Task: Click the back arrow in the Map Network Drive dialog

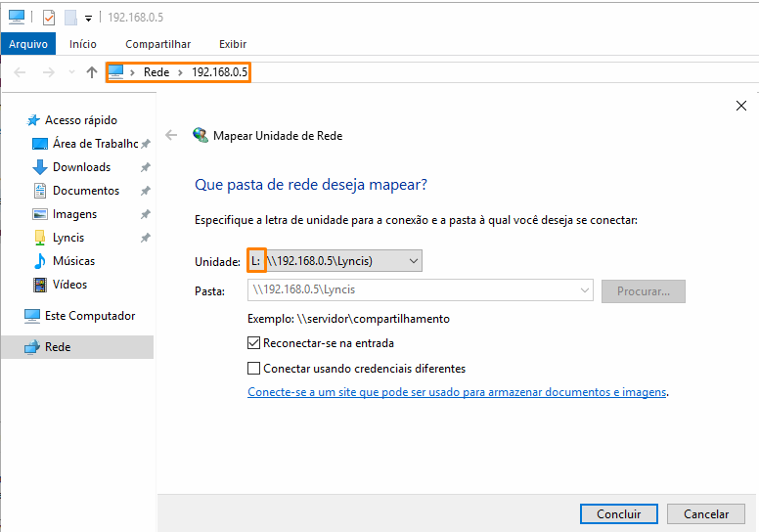Action: [x=172, y=136]
